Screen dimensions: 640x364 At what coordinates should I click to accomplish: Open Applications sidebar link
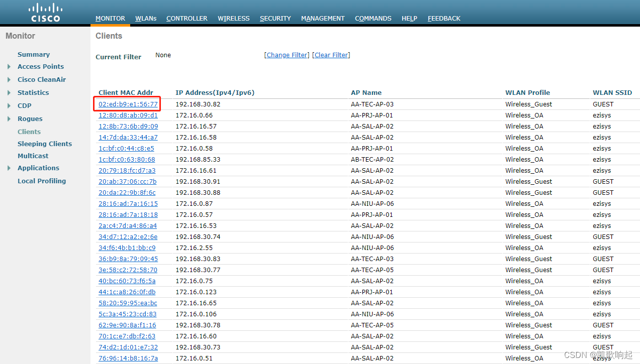pyautogui.click(x=38, y=168)
